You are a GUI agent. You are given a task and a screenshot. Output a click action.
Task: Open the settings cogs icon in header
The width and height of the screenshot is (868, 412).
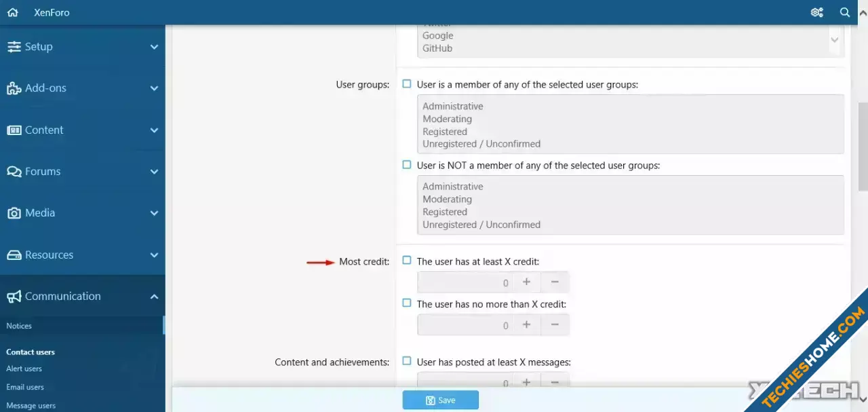817,12
